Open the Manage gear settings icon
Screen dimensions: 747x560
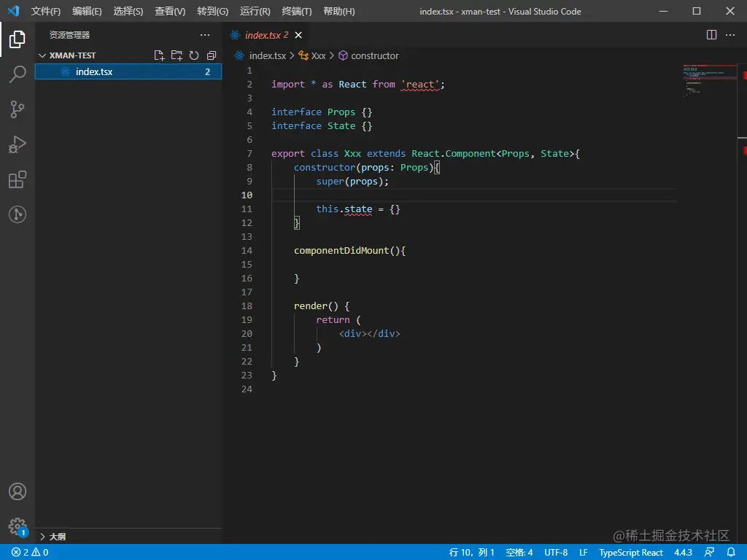[18, 526]
